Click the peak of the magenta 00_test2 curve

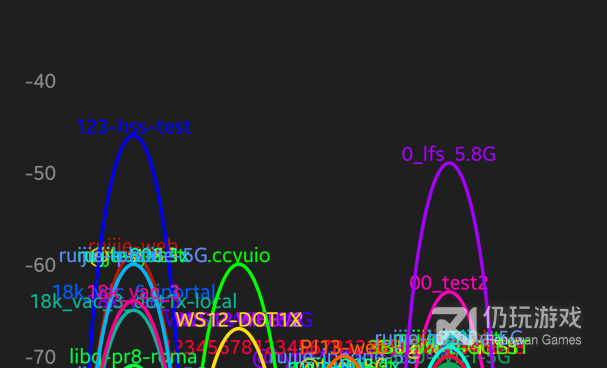[x=449, y=292]
